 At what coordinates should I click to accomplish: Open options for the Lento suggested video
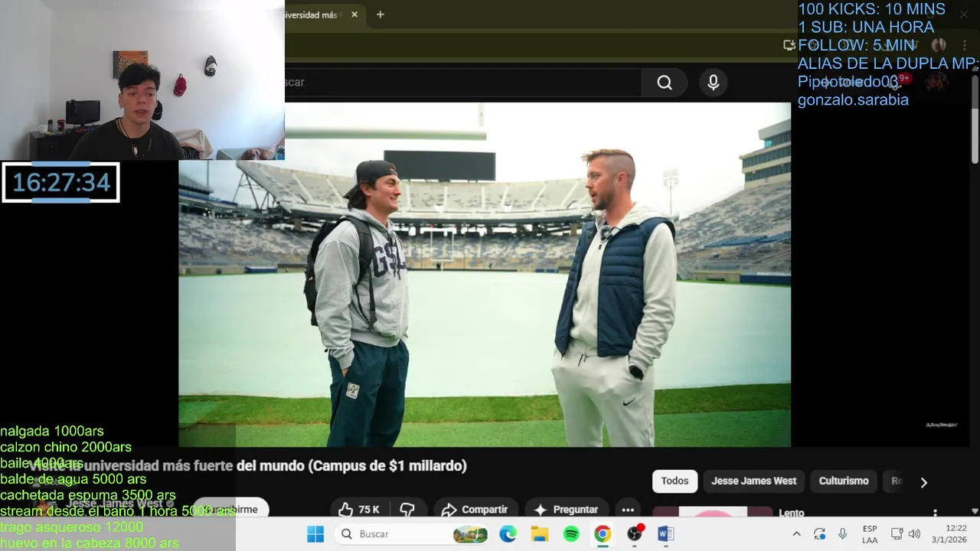[935, 513]
